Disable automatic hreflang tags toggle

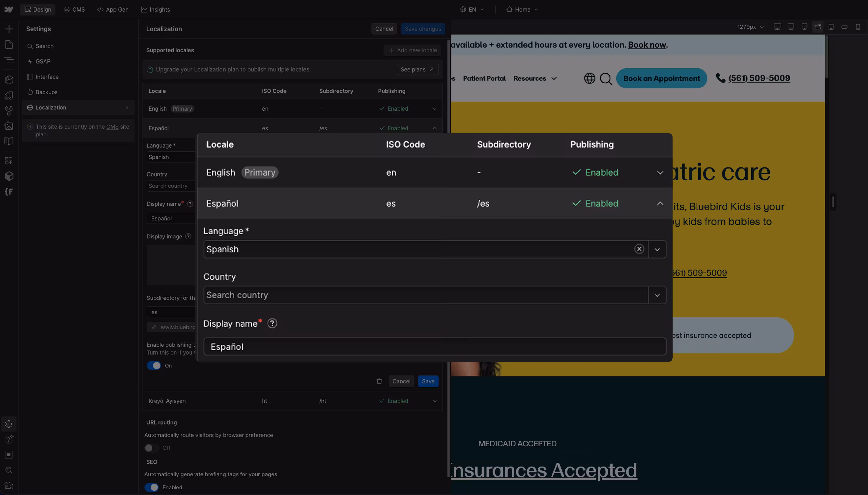point(151,487)
